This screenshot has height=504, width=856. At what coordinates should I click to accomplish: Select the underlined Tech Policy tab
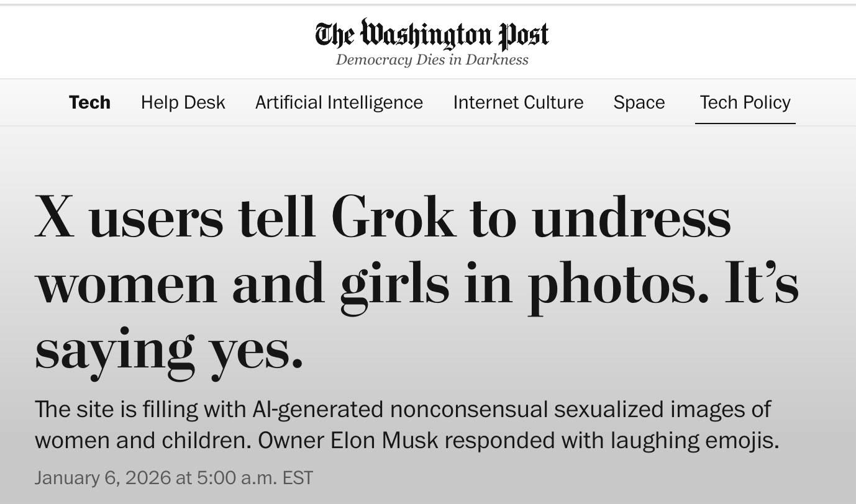[745, 102]
